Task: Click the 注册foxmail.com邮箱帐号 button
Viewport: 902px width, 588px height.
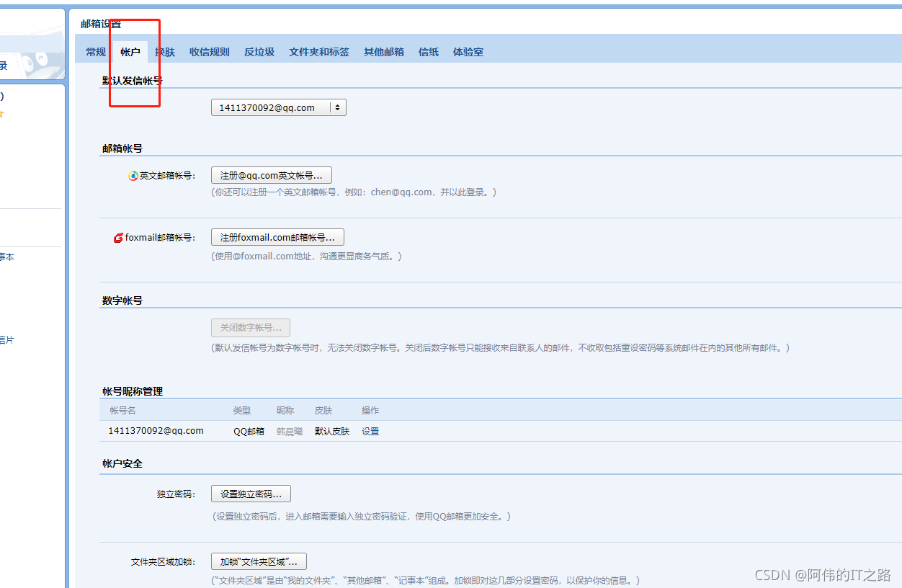Action: pyautogui.click(x=277, y=237)
